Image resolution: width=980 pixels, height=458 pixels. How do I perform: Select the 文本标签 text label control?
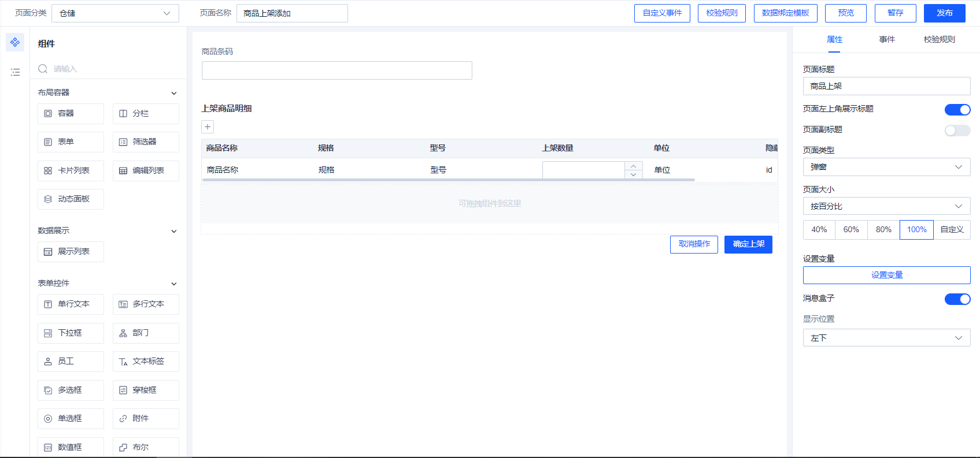tap(146, 362)
